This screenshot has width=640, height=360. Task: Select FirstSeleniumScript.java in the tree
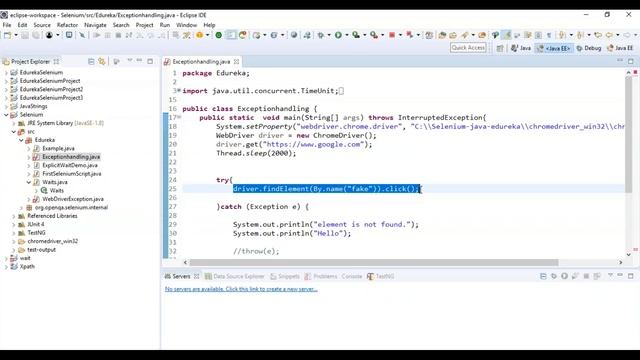[x=72, y=174]
